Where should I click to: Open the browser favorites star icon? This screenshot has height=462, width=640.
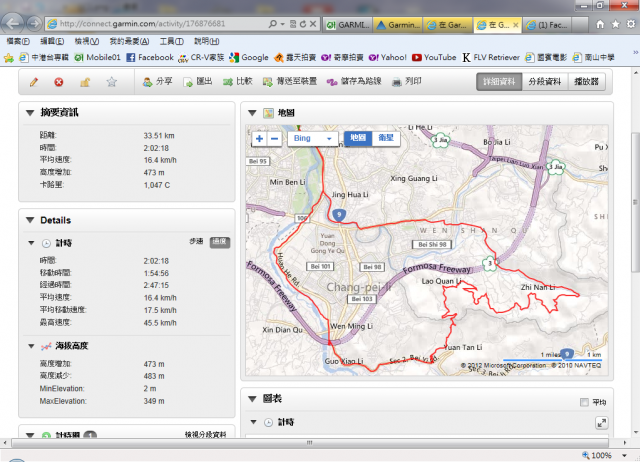[616, 24]
